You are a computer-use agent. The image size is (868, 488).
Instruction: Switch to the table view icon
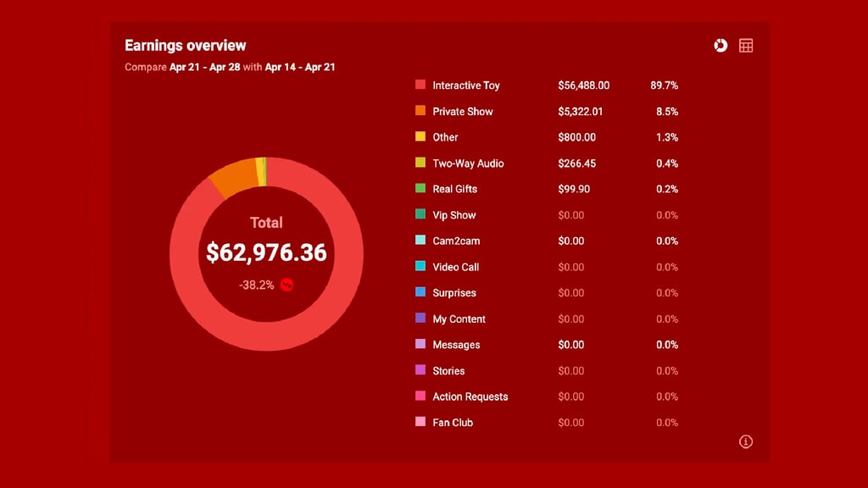[746, 46]
